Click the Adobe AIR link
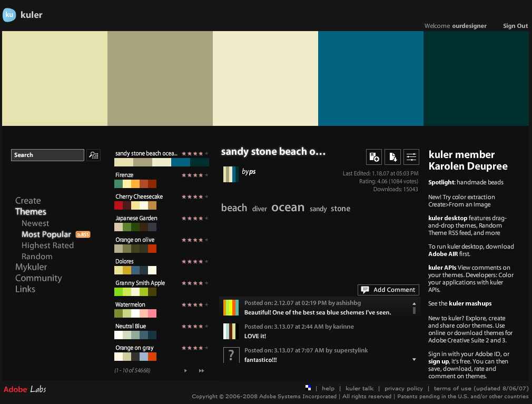Viewport: 532px width, 404px height. pos(443,254)
